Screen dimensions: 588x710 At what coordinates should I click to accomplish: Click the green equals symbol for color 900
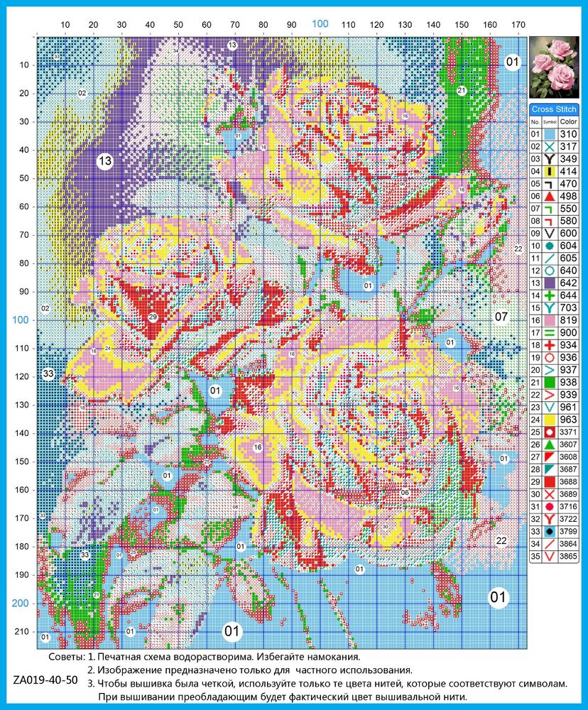[549, 333]
